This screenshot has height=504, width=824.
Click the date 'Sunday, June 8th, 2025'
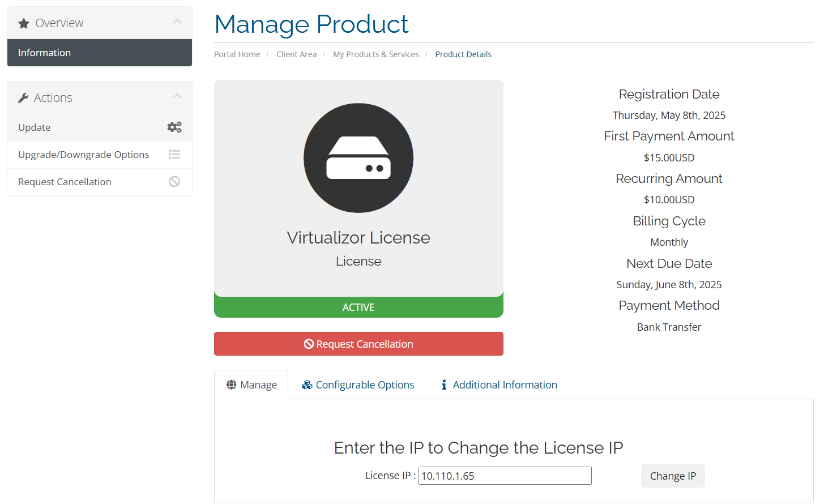pos(669,285)
